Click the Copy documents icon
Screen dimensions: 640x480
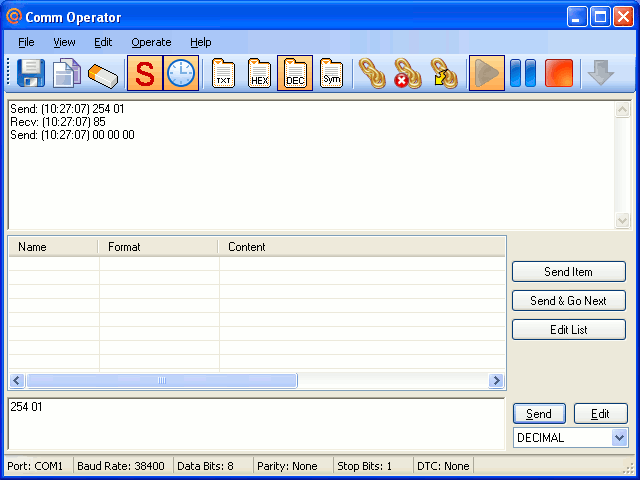pyautogui.click(x=67, y=73)
